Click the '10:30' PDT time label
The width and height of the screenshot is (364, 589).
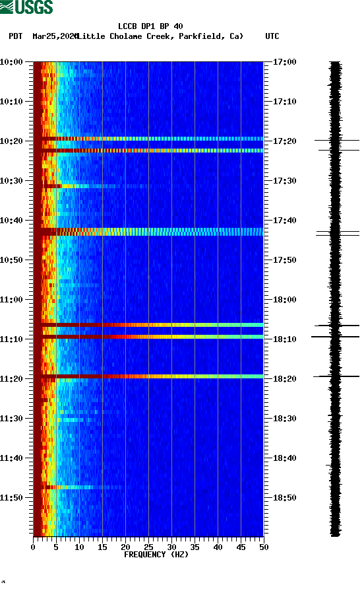(x=11, y=181)
